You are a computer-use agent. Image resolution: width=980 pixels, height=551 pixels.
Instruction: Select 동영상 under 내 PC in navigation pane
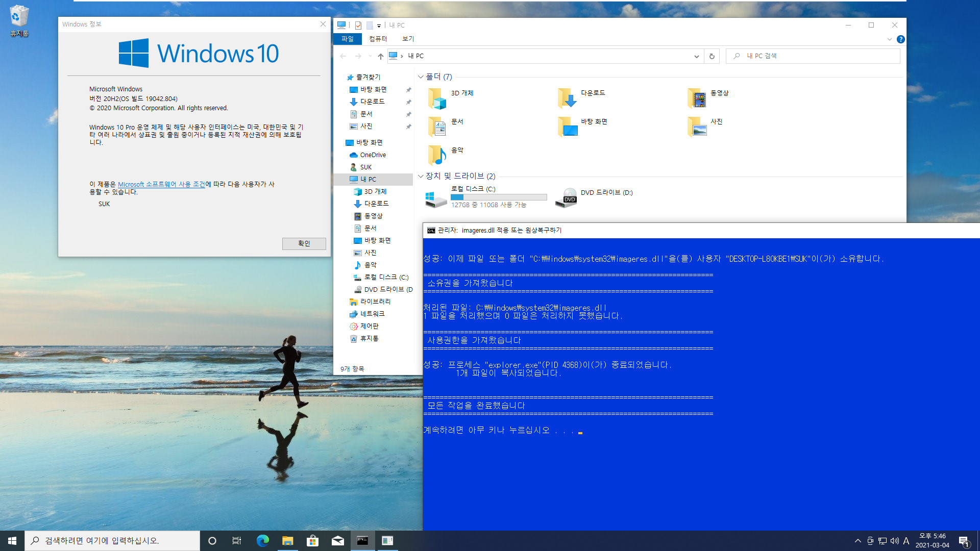(x=373, y=216)
